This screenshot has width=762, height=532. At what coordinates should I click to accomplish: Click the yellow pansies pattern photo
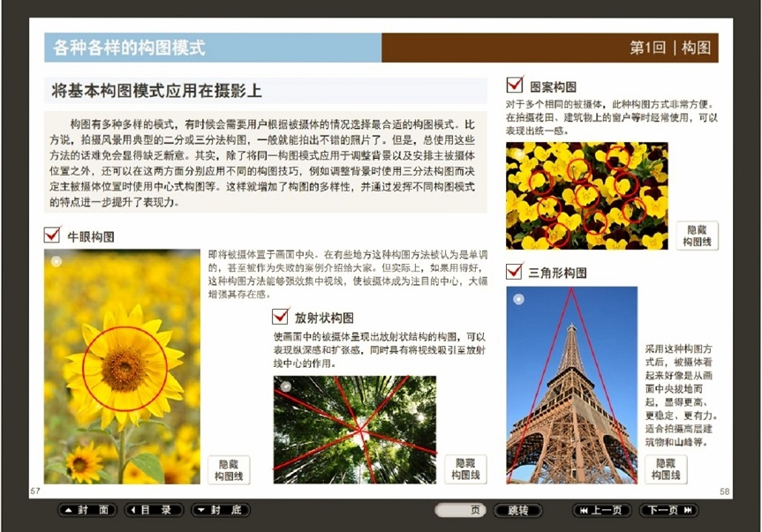pyautogui.click(x=586, y=195)
